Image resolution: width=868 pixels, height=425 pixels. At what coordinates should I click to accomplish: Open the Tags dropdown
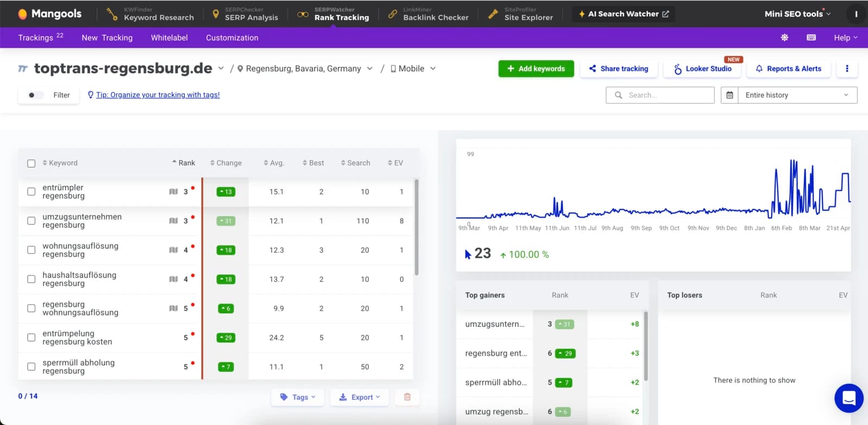pos(297,397)
